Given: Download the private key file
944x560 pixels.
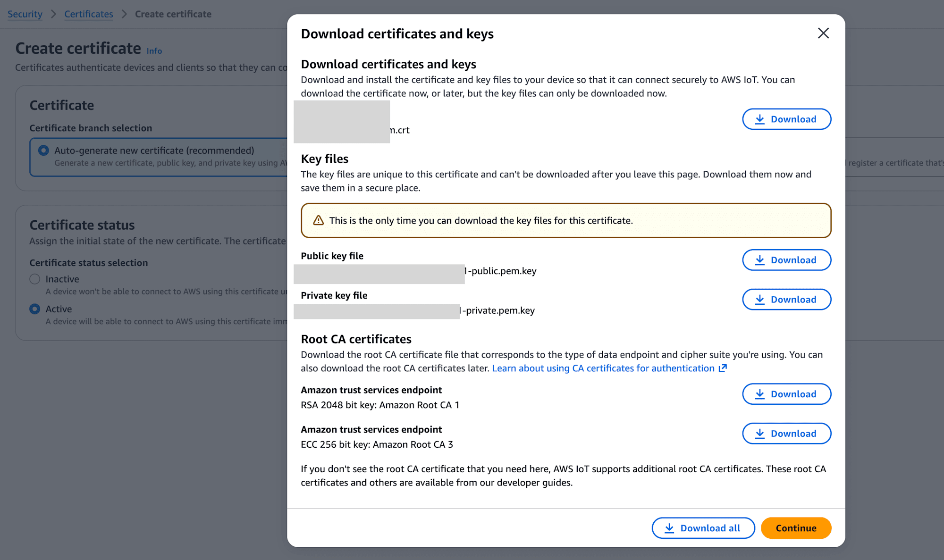Looking at the screenshot, I should 786,300.
